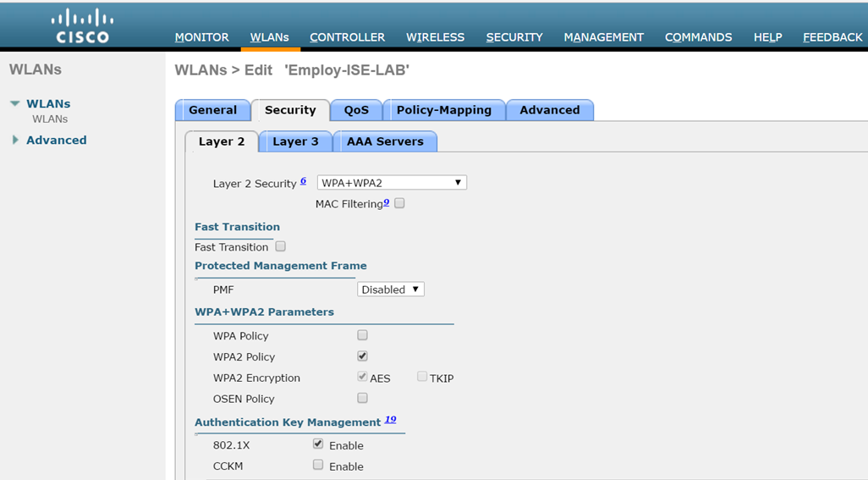
Task: Uncheck the WPA2 Policy checkbox
Action: pos(363,356)
